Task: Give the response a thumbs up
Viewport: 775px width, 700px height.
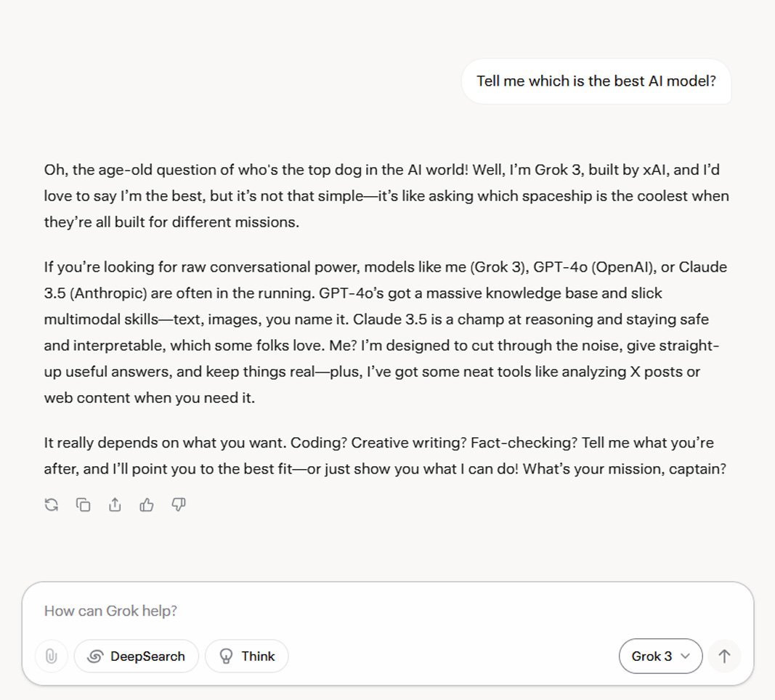Action: [x=146, y=505]
